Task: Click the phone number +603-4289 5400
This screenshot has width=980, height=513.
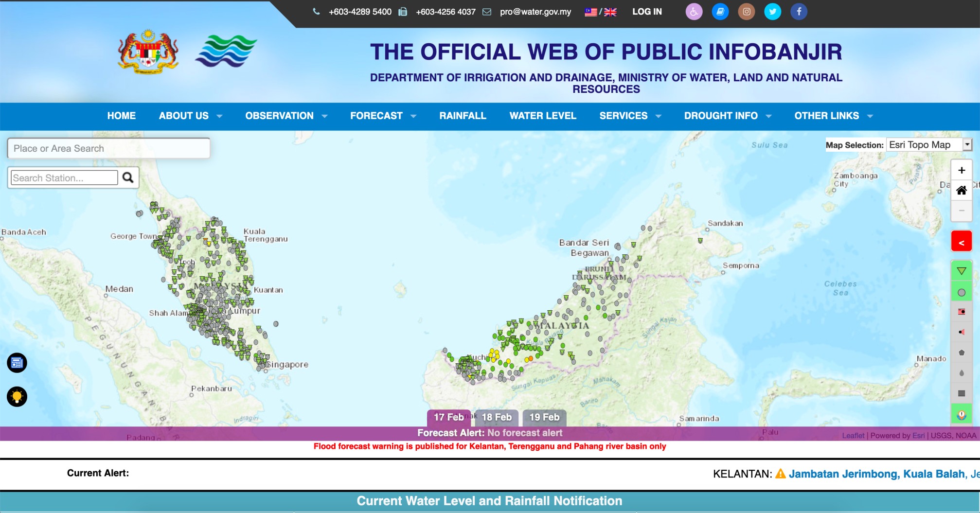Action: coord(360,12)
